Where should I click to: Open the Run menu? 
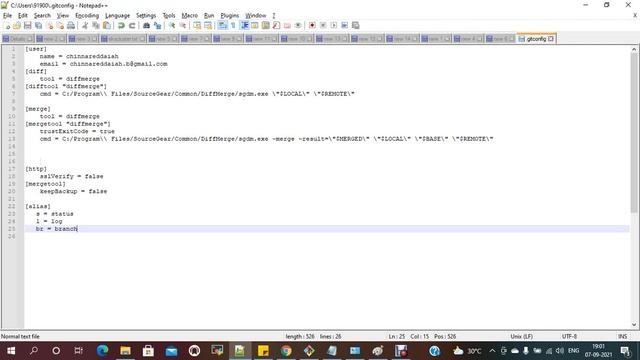point(209,16)
